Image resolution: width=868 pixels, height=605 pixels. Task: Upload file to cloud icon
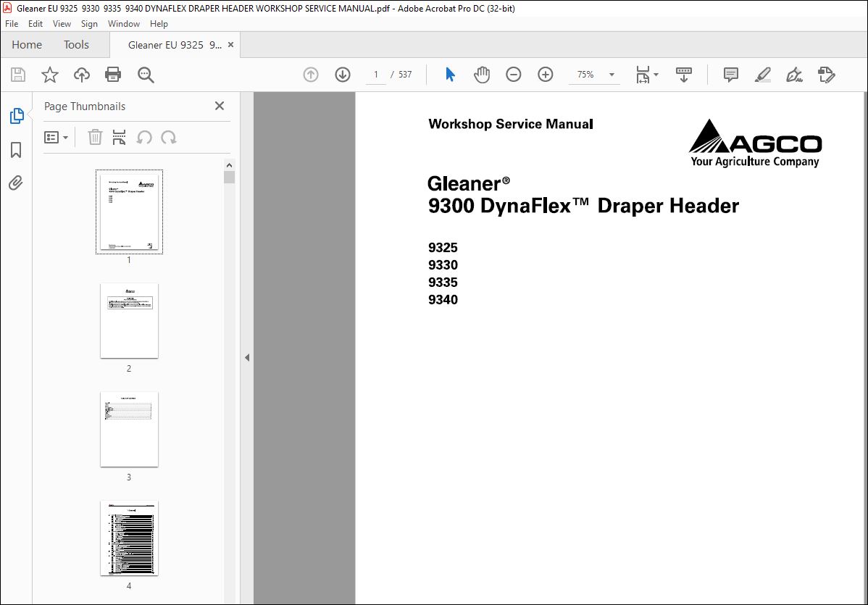tap(81, 75)
